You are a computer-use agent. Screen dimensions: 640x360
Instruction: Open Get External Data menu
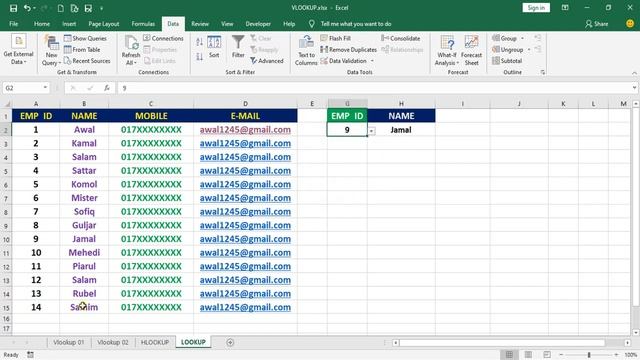[18, 50]
